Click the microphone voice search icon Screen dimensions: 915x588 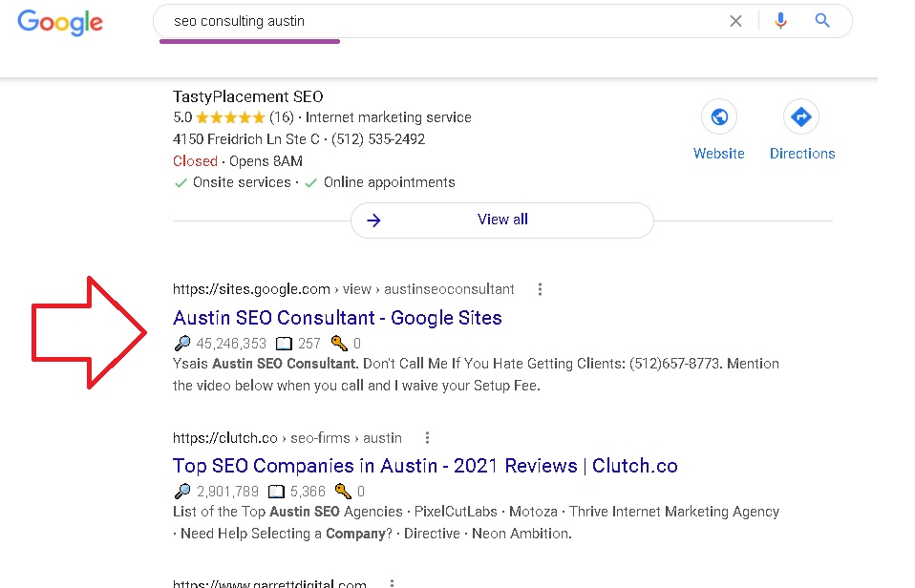[780, 21]
